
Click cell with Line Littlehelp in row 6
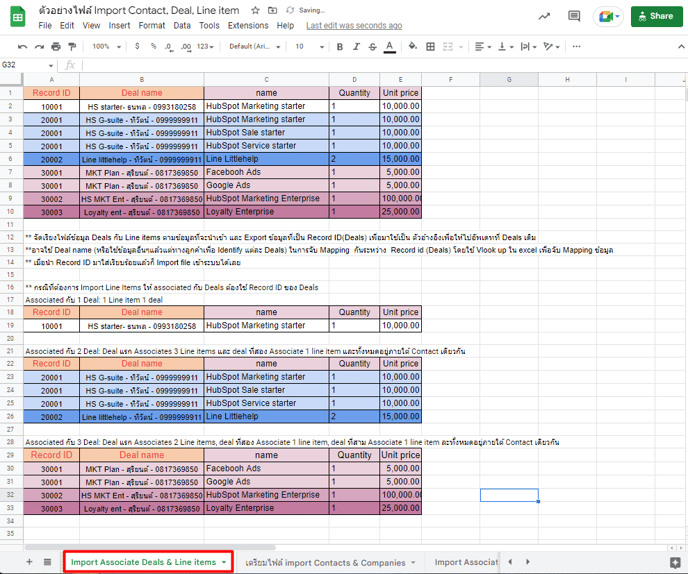(266, 159)
